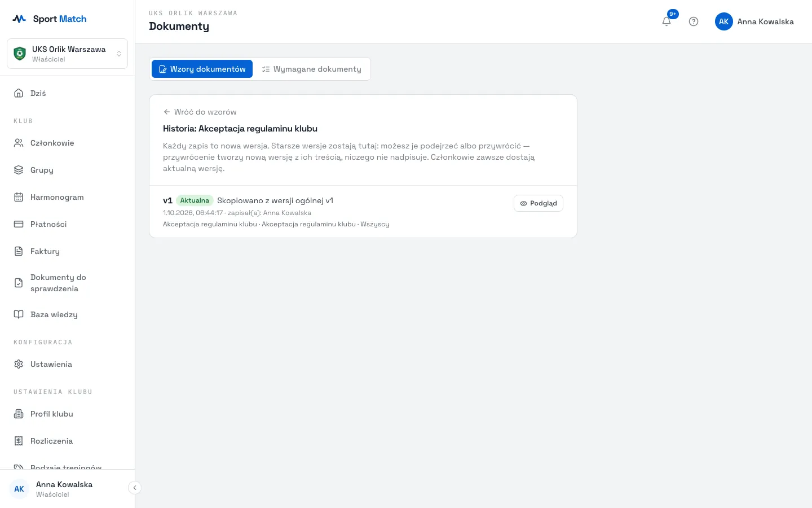
Task: Click the Profil klubu building icon
Action: point(19,414)
